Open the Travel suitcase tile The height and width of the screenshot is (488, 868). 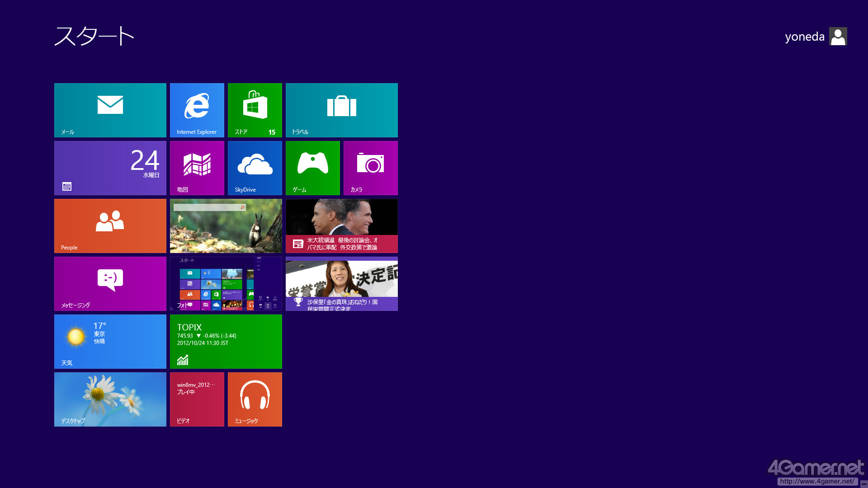(x=341, y=110)
